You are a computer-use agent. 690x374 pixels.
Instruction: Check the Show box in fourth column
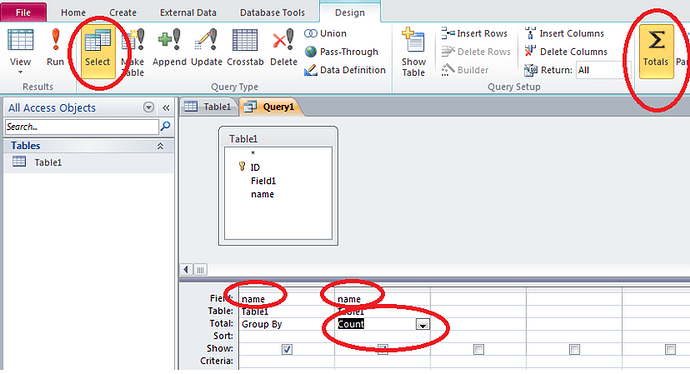point(574,349)
